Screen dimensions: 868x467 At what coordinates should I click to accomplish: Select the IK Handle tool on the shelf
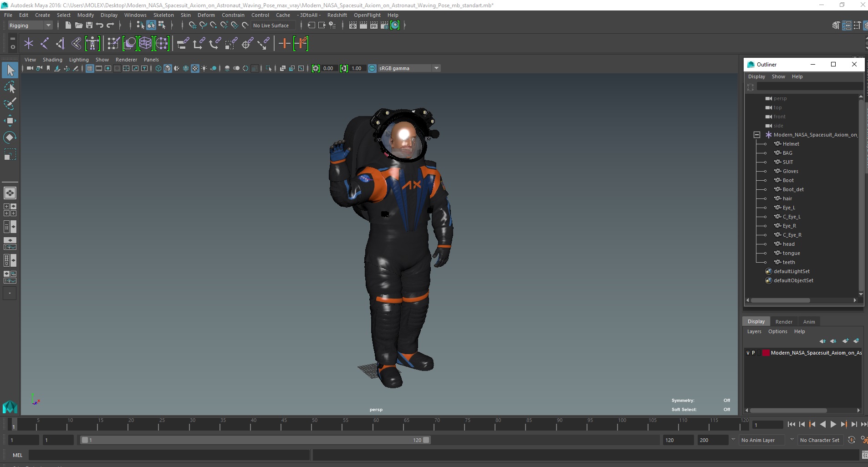click(x=60, y=44)
